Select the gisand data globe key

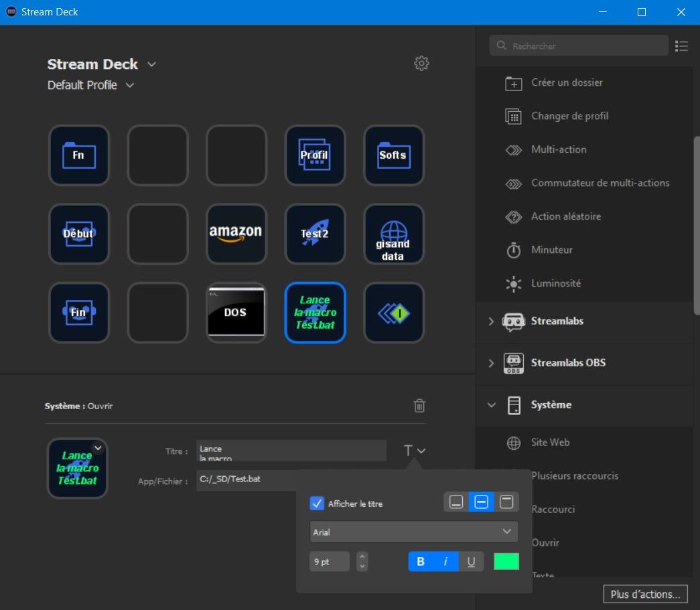(394, 234)
